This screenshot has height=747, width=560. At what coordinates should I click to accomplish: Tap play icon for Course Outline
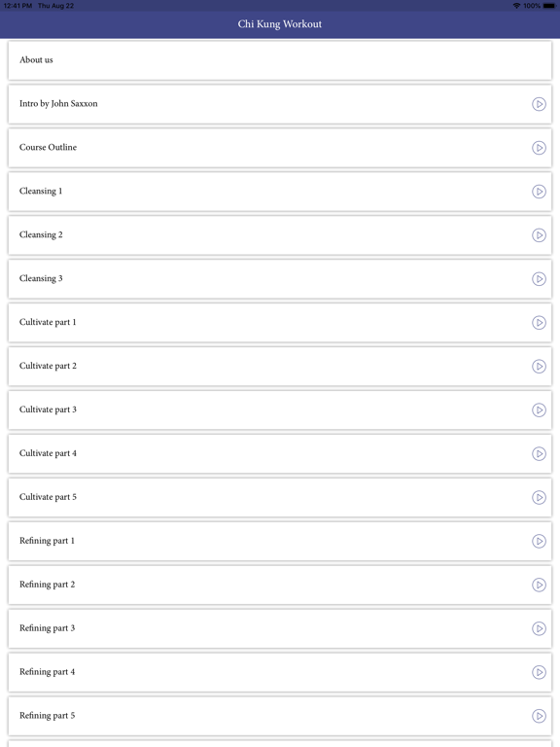point(539,148)
